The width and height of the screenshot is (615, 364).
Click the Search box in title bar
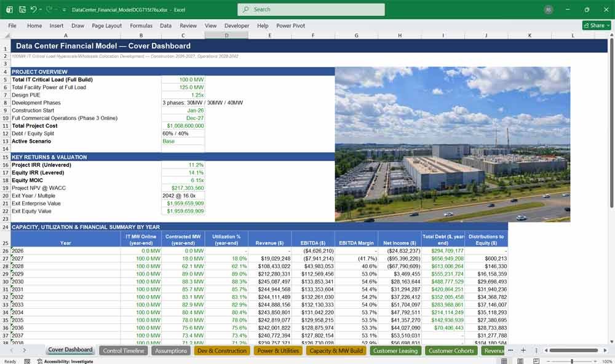311,9
